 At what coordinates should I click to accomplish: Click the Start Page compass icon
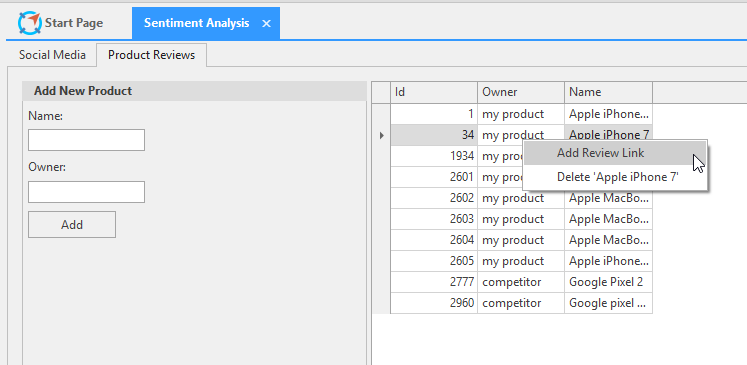click(x=30, y=23)
